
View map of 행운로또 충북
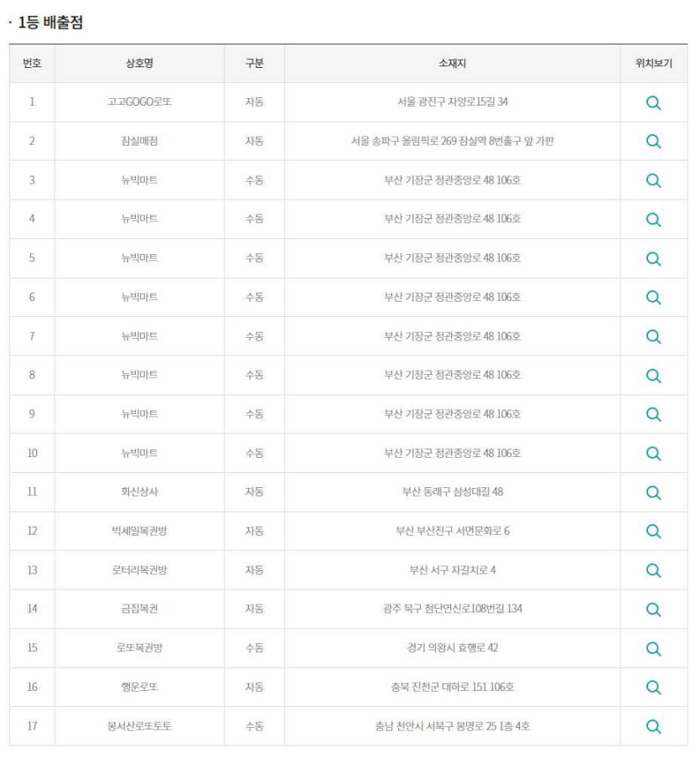(x=653, y=688)
